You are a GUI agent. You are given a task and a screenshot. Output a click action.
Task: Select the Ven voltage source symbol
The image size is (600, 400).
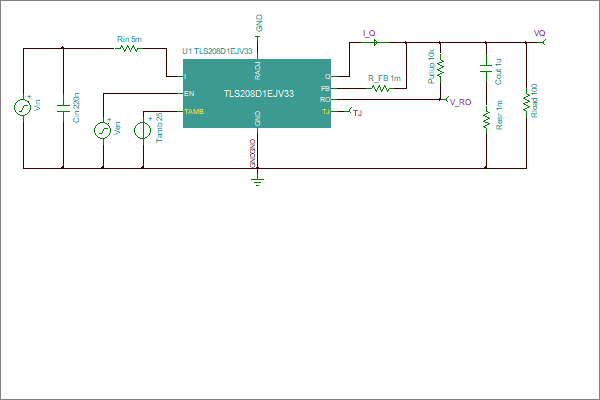(103, 131)
